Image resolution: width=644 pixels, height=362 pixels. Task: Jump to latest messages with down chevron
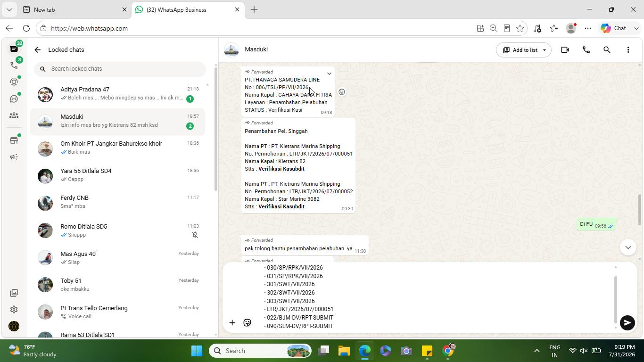628,247
